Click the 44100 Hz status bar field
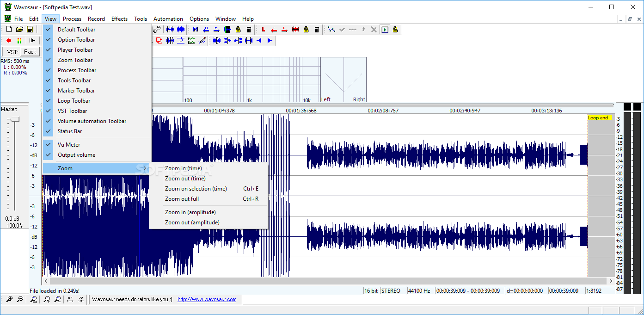This screenshot has height=315, width=644. [420, 291]
